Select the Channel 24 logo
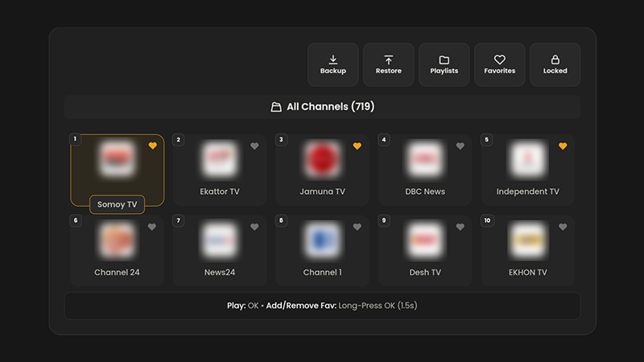644x362 pixels. (x=117, y=240)
